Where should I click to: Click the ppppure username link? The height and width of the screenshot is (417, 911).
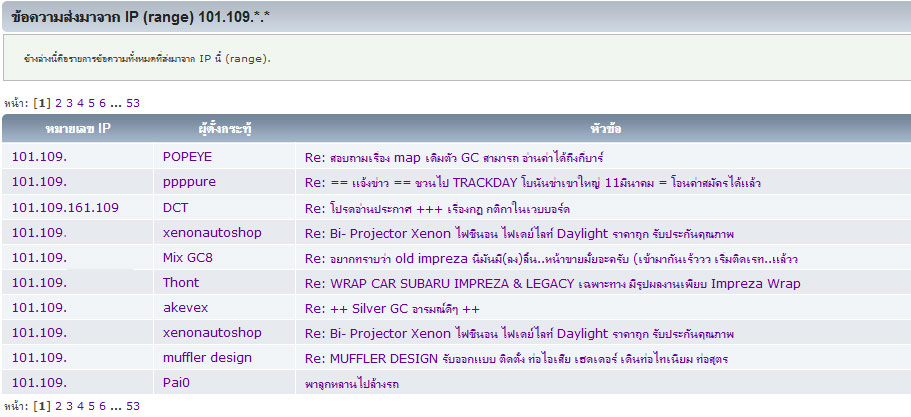(189, 182)
